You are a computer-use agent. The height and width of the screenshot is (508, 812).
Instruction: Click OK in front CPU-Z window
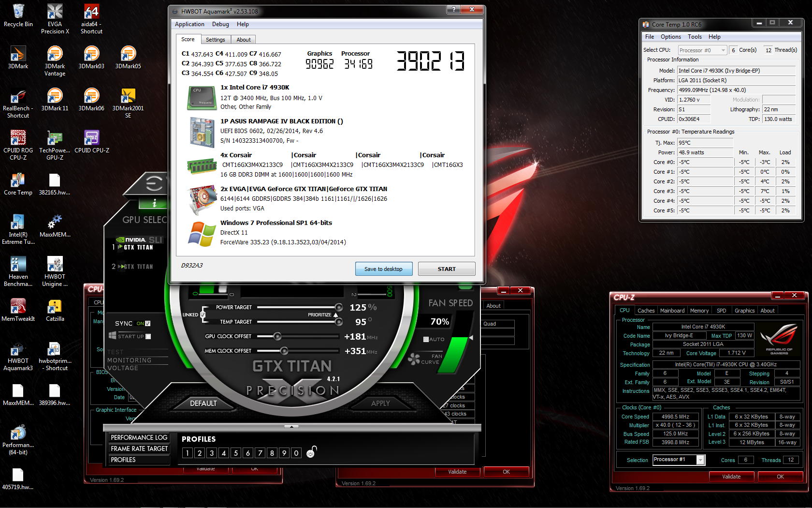781,477
